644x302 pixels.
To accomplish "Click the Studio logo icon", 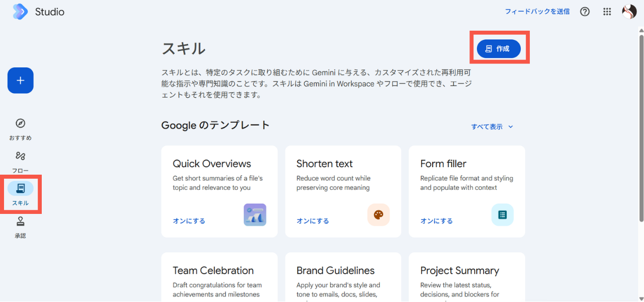I will click(x=20, y=12).
